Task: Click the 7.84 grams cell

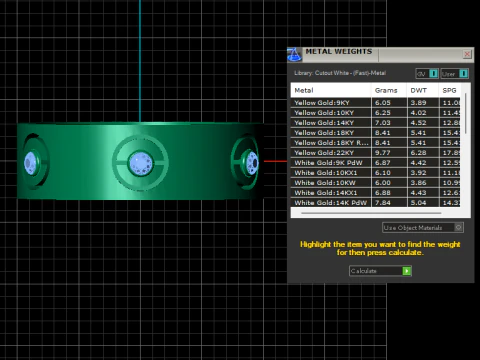Action: tap(389, 202)
